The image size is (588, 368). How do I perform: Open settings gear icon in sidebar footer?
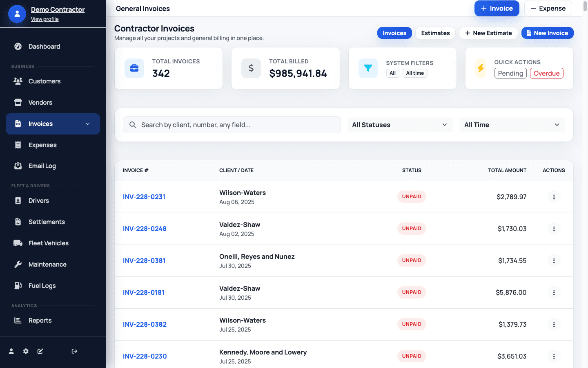pyautogui.click(x=26, y=351)
